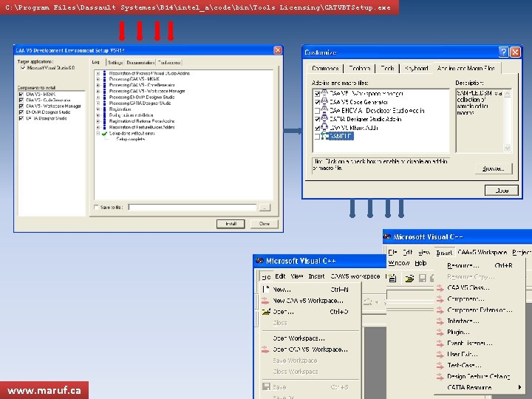Viewport: 532px width, 399px height.
Task: Toggle CAA V5 - MKMK component checkbox
Action: pos(21,95)
